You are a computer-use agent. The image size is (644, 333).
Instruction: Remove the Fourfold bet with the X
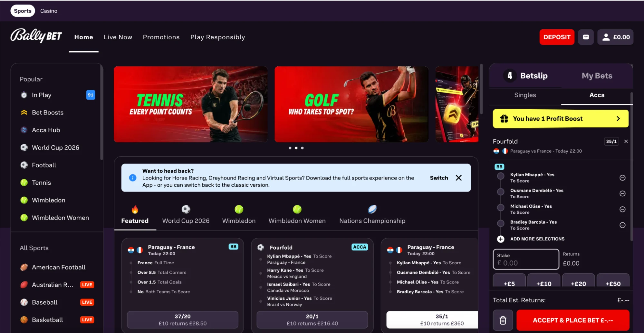point(626,142)
